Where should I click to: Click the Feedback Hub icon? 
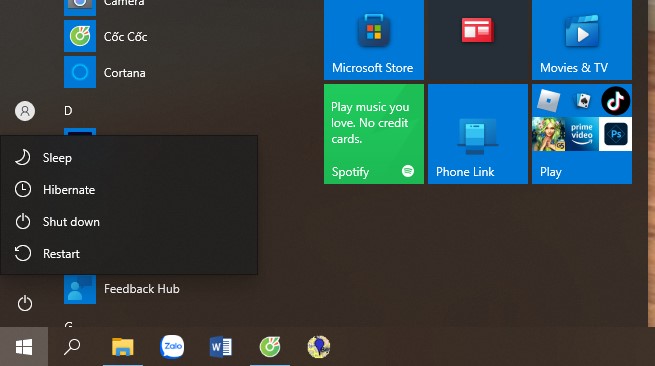tap(80, 289)
